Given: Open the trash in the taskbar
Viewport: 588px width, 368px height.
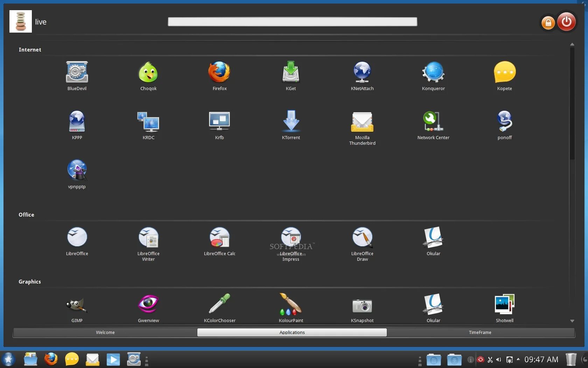Looking at the screenshot, I should (571, 359).
